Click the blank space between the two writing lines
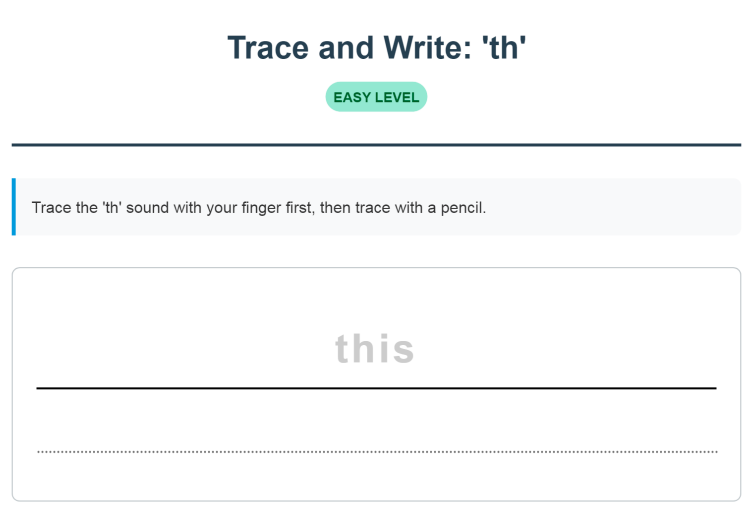The height and width of the screenshot is (516, 756). click(x=376, y=420)
